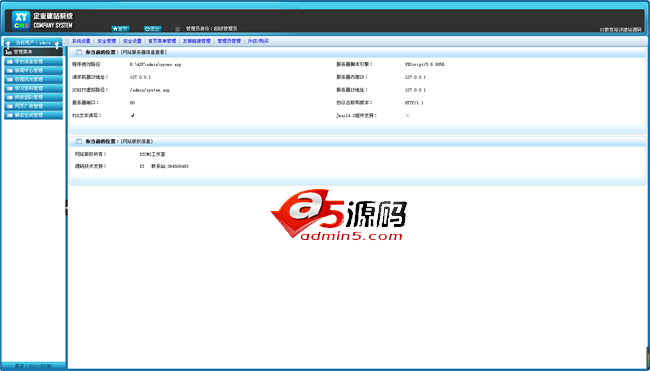Click the copyright info panel header icon

[79, 141]
